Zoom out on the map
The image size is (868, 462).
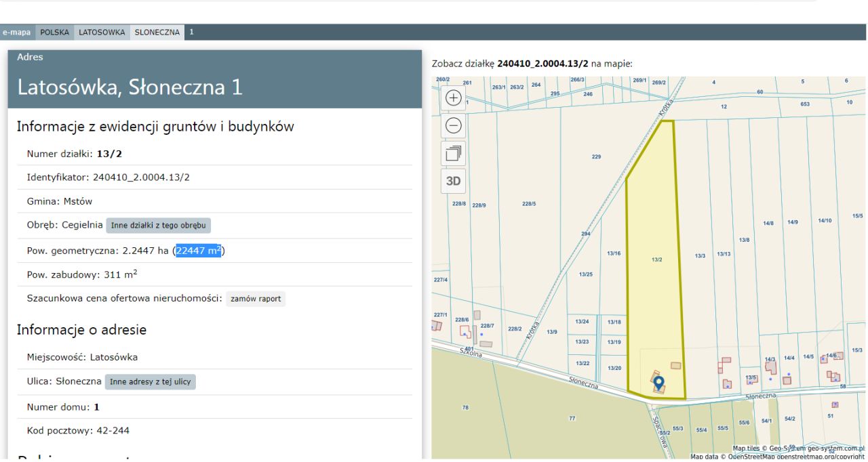(x=452, y=126)
